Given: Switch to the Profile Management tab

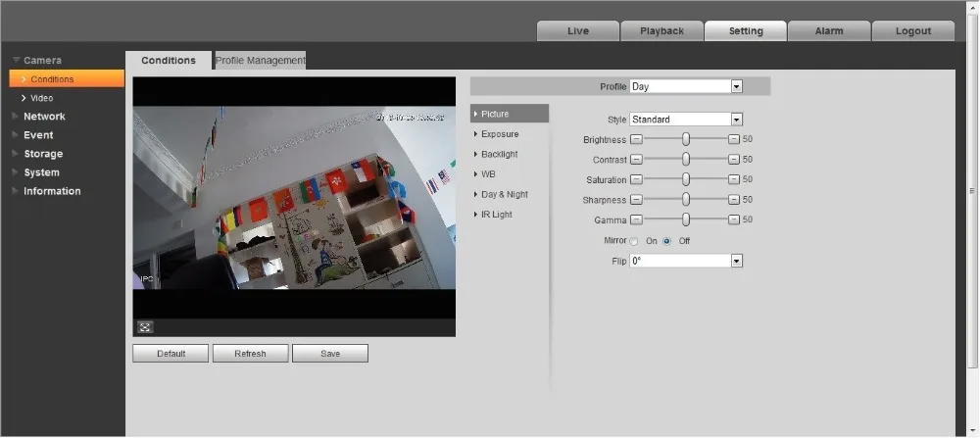Looking at the screenshot, I should tap(261, 61).
